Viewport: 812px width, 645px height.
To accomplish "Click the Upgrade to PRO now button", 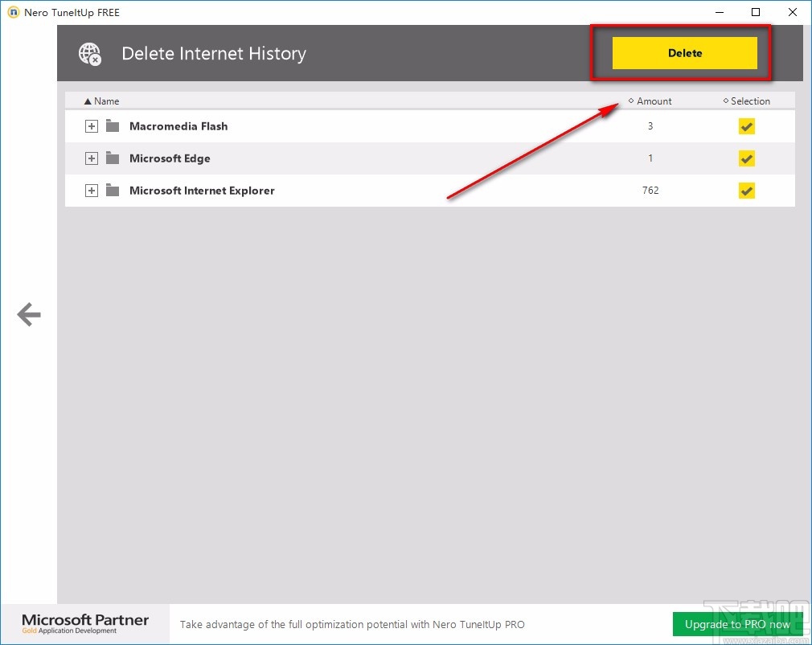I will pyautogui.click(x=737, y=624).
